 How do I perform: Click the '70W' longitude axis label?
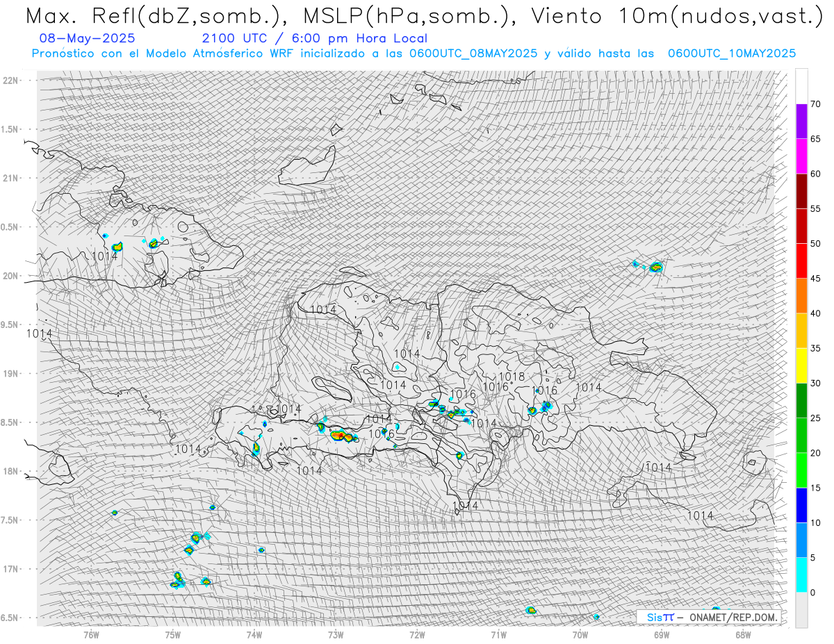[580, 634]
